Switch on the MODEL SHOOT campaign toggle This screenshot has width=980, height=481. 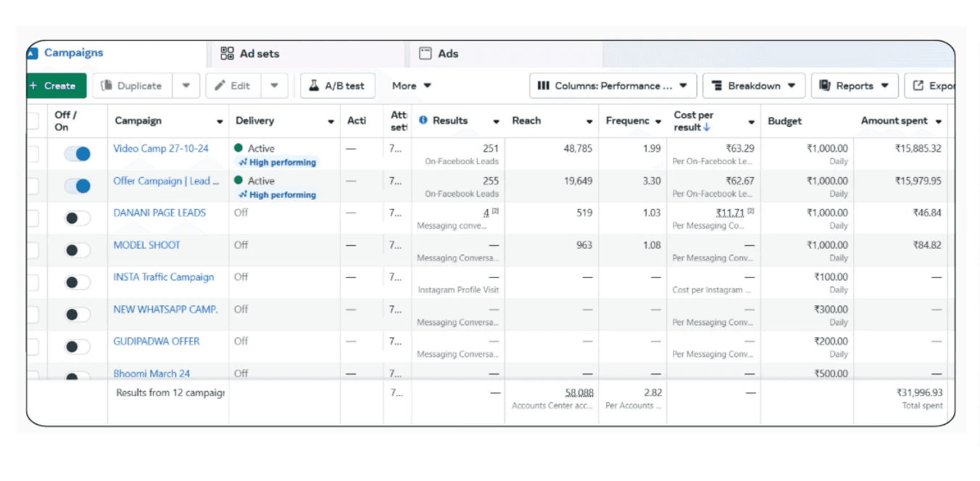pos(78,250)
